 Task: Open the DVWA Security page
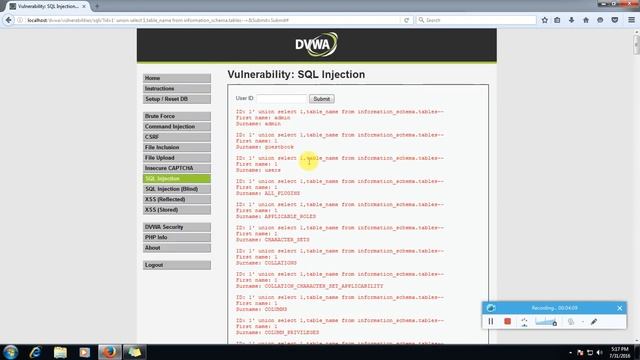(177, 227)
